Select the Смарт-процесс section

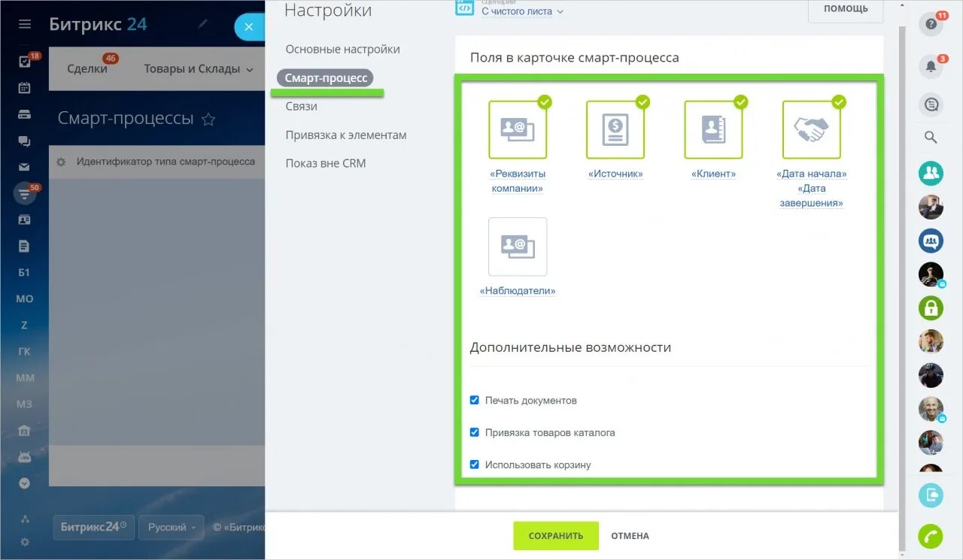click(x=326, y=78)
